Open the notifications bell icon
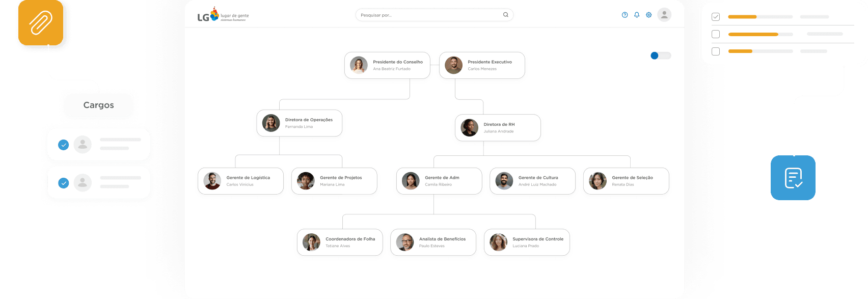Image resolution: width=868 pixels, height=299 pixels. point(637,15)
